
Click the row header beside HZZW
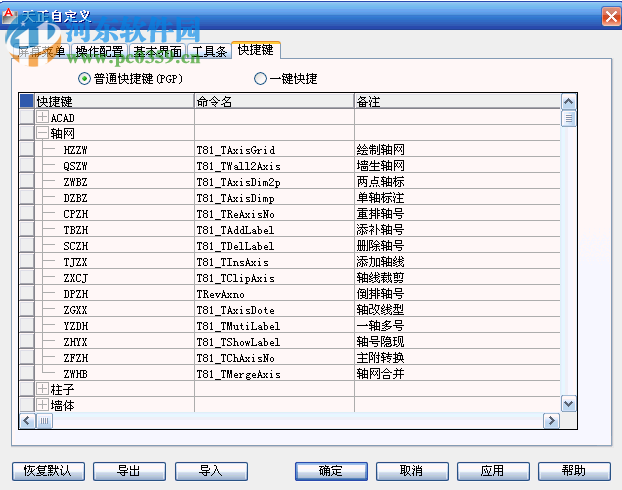coord(27,149)
